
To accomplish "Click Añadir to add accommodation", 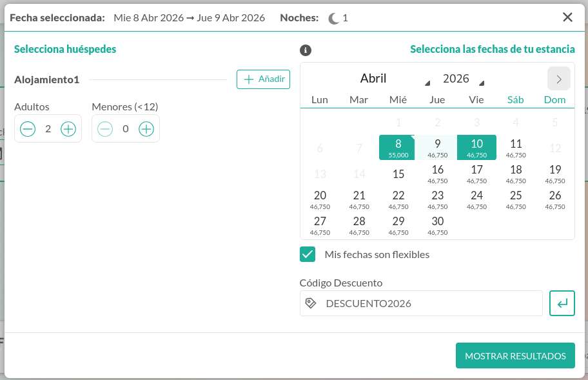I will click(263, 79).
